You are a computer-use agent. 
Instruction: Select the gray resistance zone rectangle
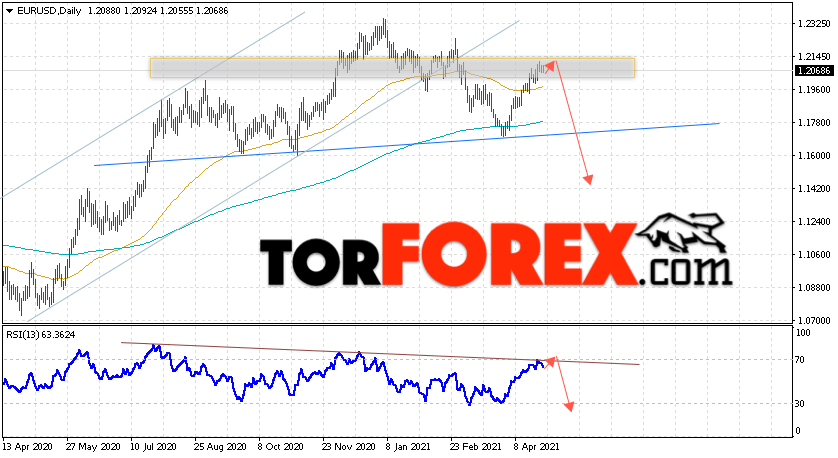392,68
